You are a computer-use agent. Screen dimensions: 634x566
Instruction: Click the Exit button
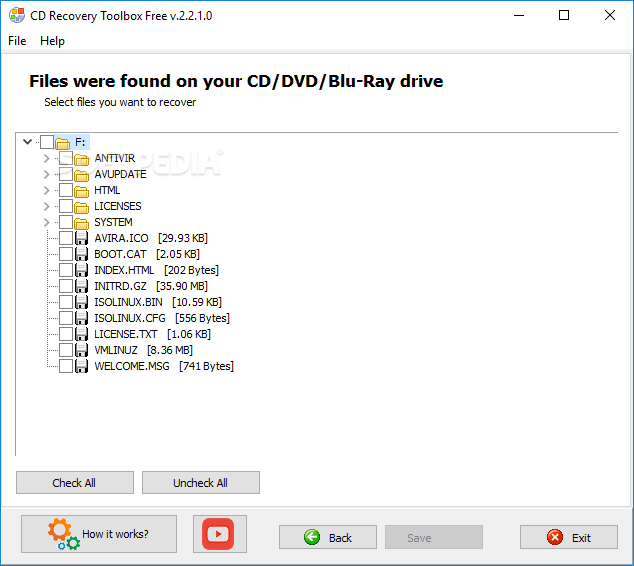568,537
